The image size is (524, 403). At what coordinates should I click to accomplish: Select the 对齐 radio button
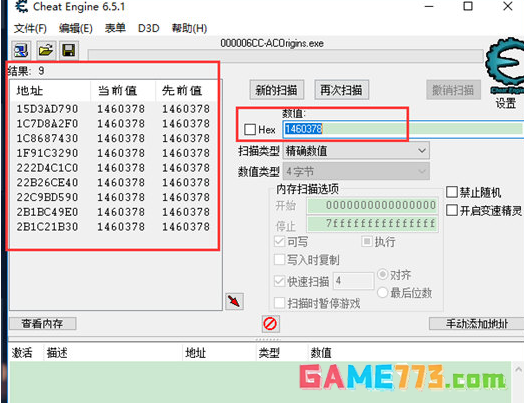pyautogui.click(x=382, y=275)
